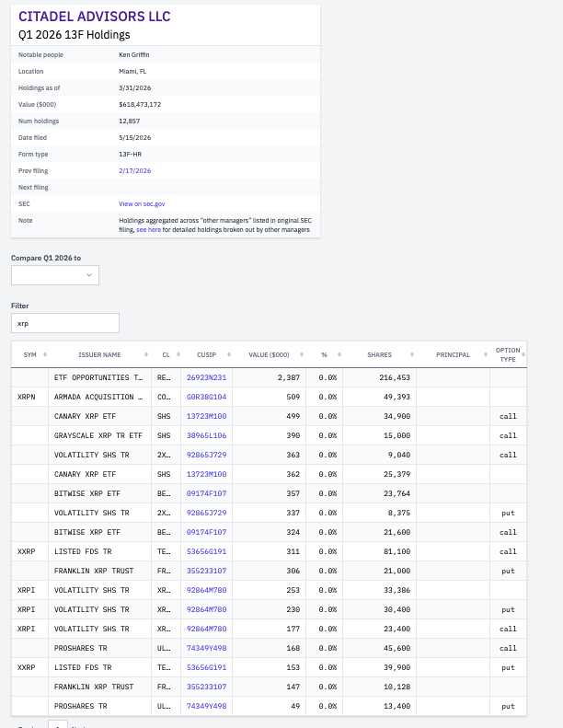Click PROSHARES TR with 45,600 shares
563x728 pixels.
(x=99, y=648)
